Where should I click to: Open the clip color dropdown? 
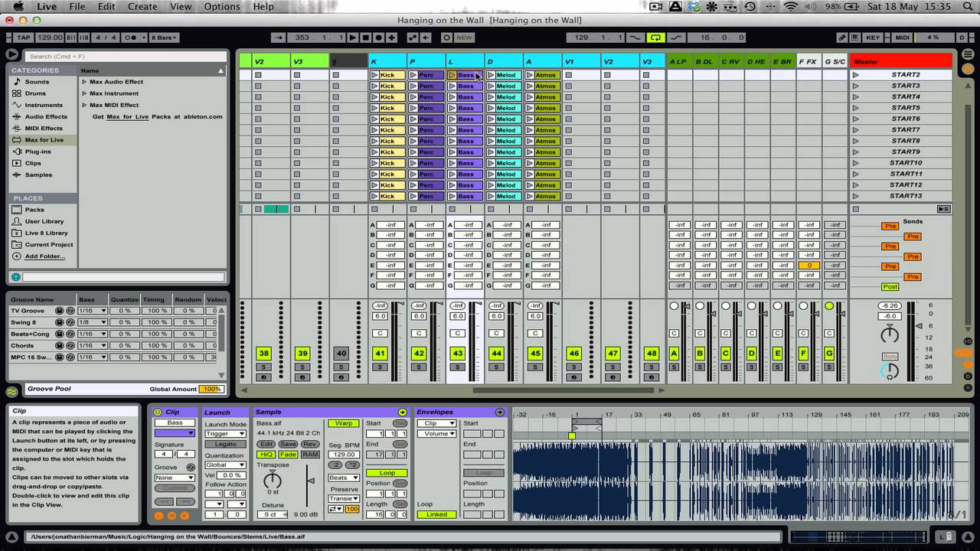pyautogui.click(x=175, y=433)
